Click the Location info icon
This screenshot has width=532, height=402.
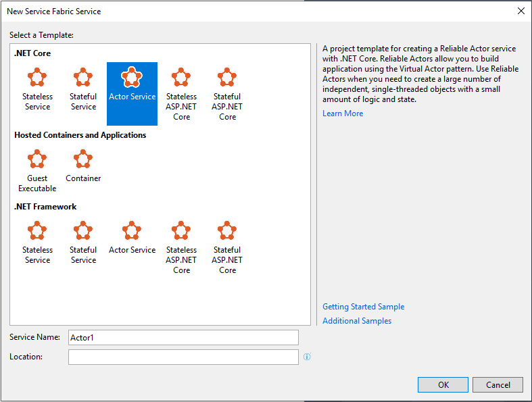[307, 357]
